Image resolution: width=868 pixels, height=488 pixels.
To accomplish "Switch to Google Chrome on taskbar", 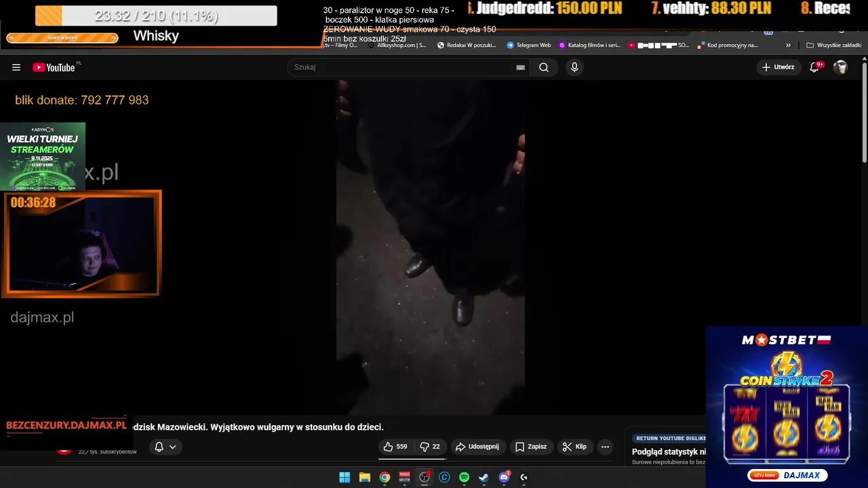I will [x=384, y=477].
